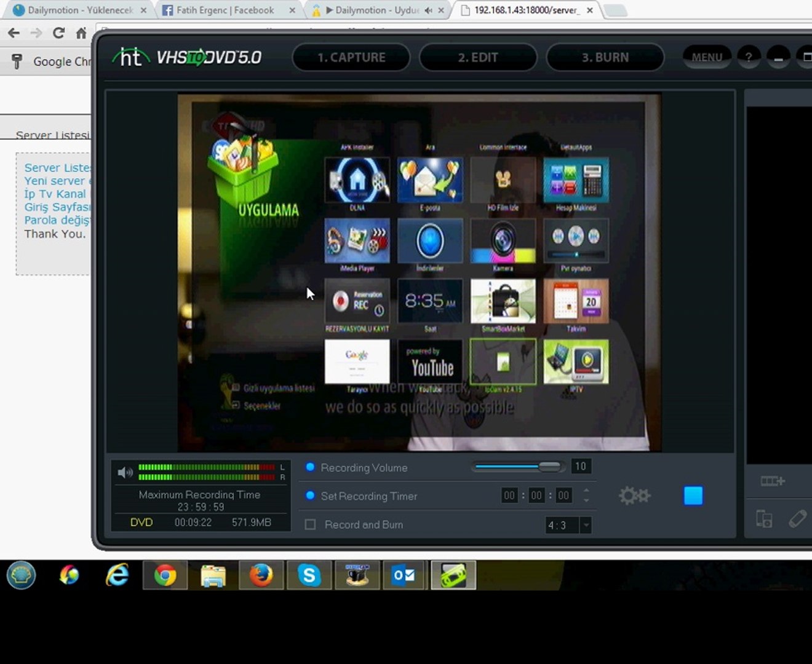Launch Internet Explorer from the taskbar
The height and width of the screenshot is (664, 812).
point(117,576)
